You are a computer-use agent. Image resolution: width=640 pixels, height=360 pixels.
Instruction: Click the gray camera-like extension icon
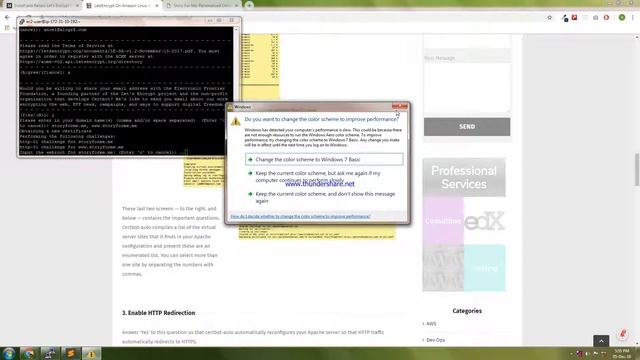596,18
